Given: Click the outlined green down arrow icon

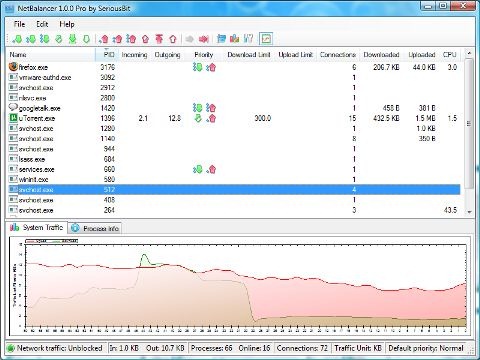Looking at the screenshot, I should click(86, 39).
